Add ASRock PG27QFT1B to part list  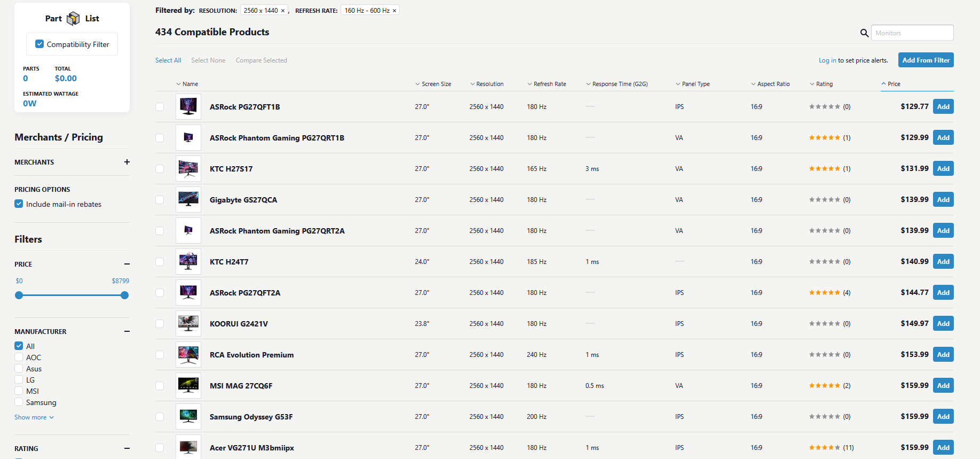click(943, 107)
